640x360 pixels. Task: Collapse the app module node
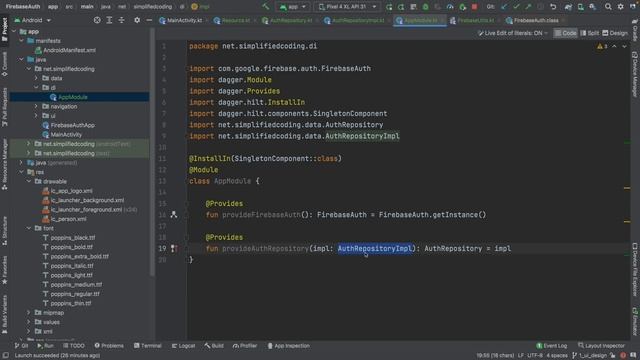(14, 31)
